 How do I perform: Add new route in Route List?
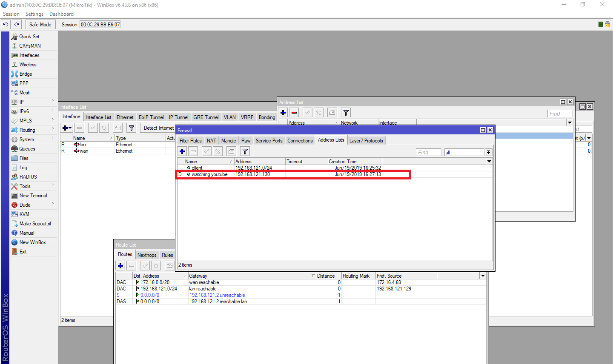tap(120, 266)
